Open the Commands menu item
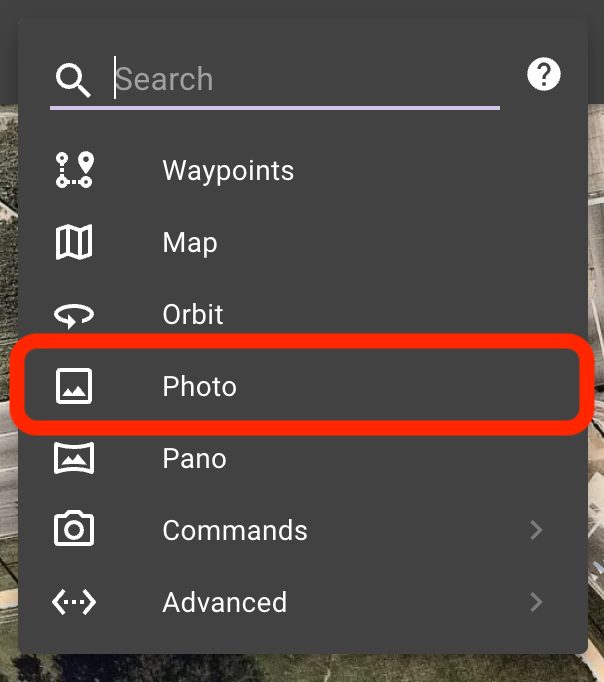Screen dimensions: 604x682 (302, 530)
